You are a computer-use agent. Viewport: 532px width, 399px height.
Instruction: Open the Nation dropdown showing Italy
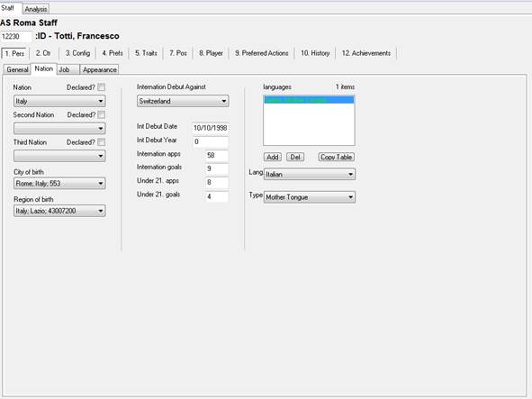(59, 101)
